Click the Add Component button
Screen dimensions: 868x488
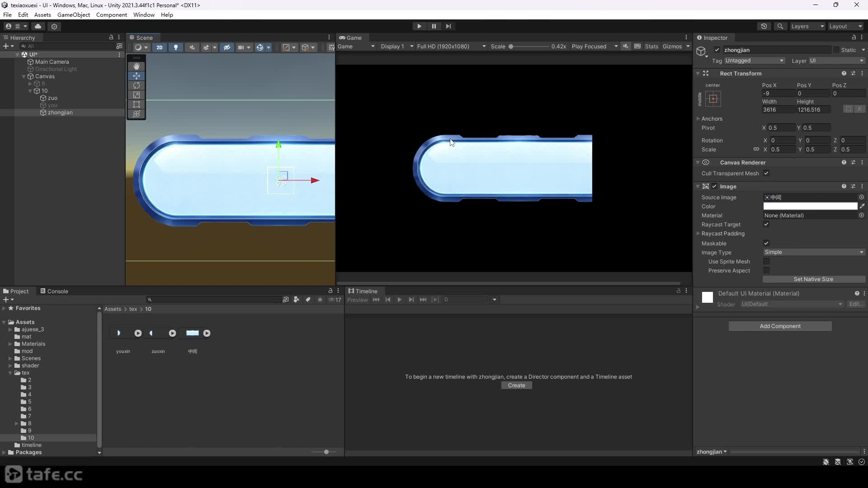[780, 326]
